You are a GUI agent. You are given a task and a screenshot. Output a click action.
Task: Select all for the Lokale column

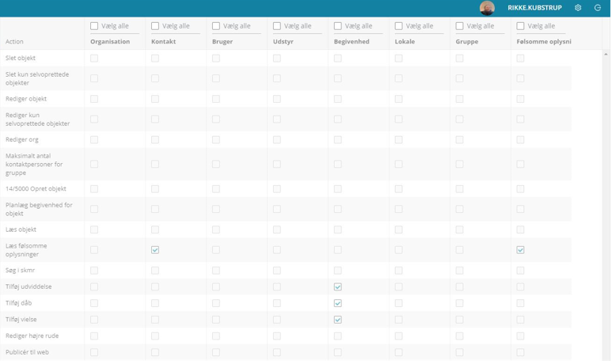[x=398, y=26]
